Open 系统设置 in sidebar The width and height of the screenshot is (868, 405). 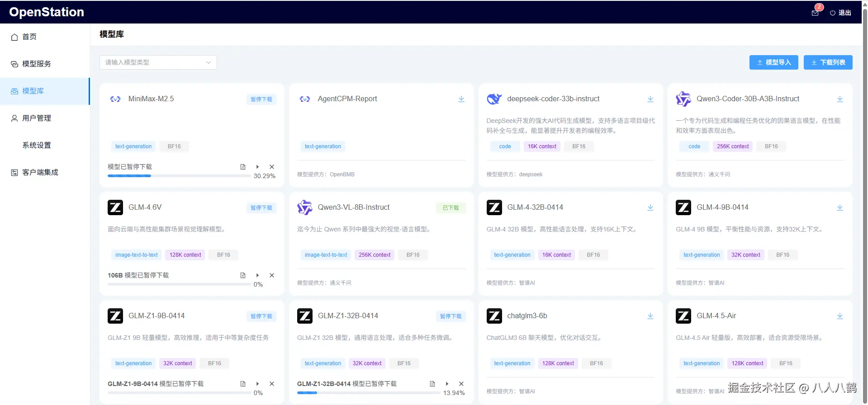point(45,145)
